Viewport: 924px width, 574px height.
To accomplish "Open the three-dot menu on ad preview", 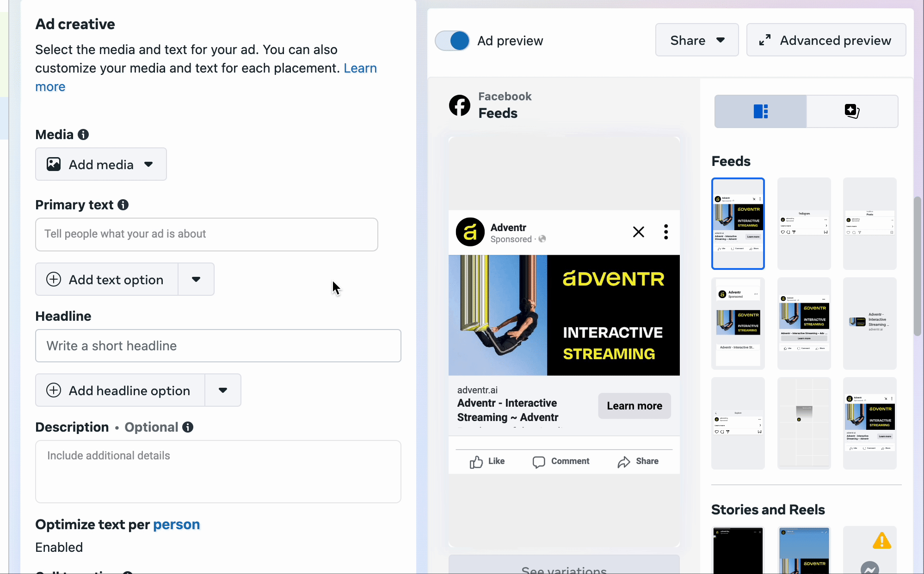I will pyautogui.click(x=666, y=232).
